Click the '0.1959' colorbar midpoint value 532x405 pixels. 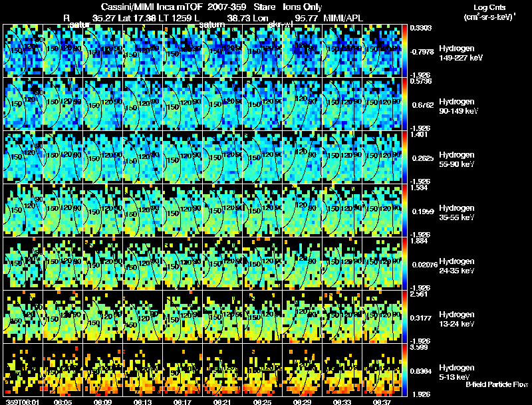pyautogui.click(x=422, y=211)
